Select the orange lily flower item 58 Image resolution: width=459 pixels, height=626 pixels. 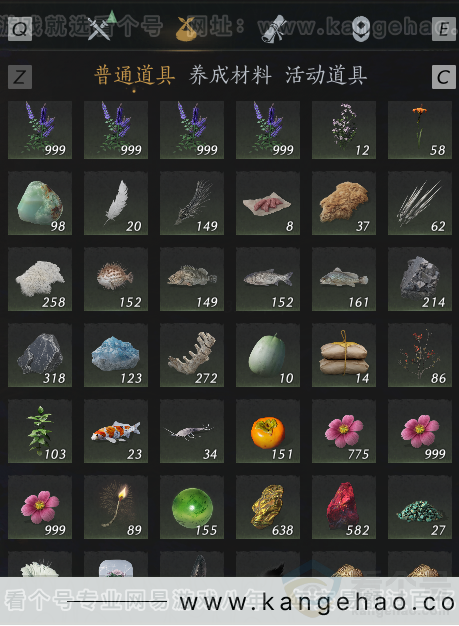point(420,130)
